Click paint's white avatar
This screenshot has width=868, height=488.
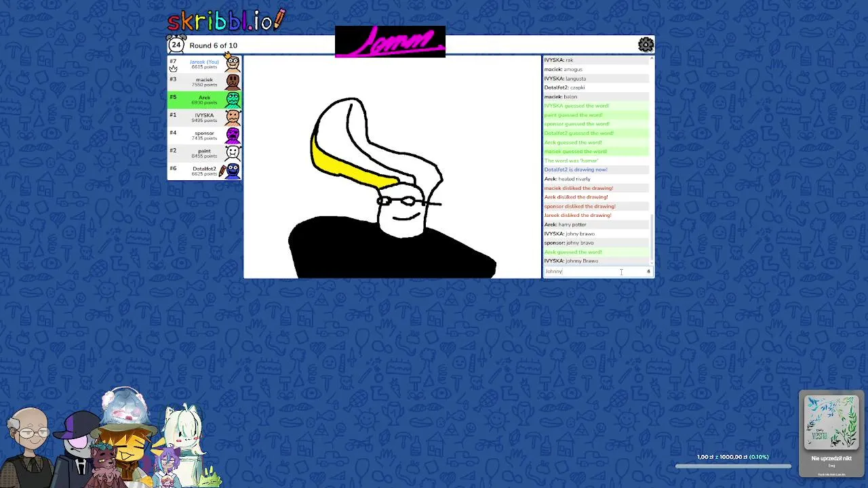233,152
